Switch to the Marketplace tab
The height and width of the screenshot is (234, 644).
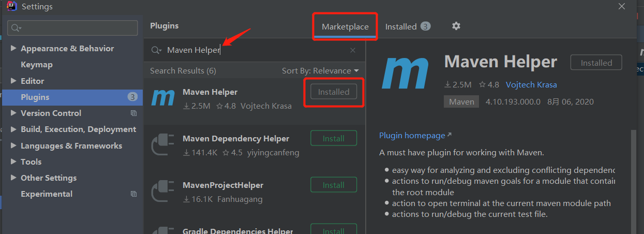click(x=345, y=27)
